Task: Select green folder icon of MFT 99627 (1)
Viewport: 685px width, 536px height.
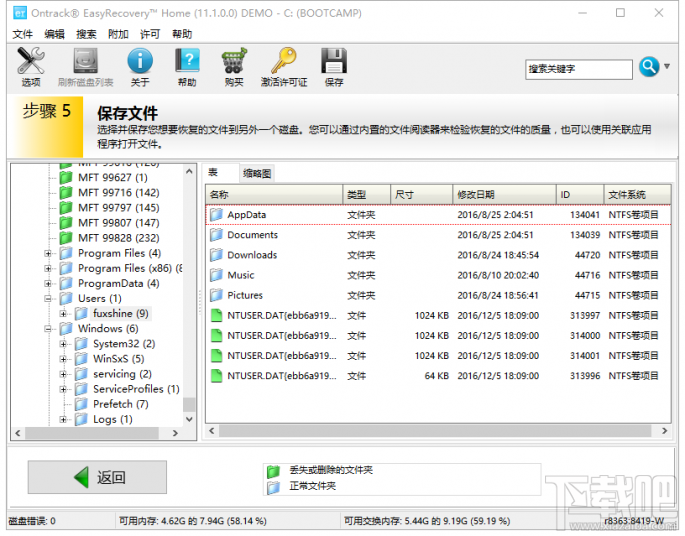Action: [66, 177]
